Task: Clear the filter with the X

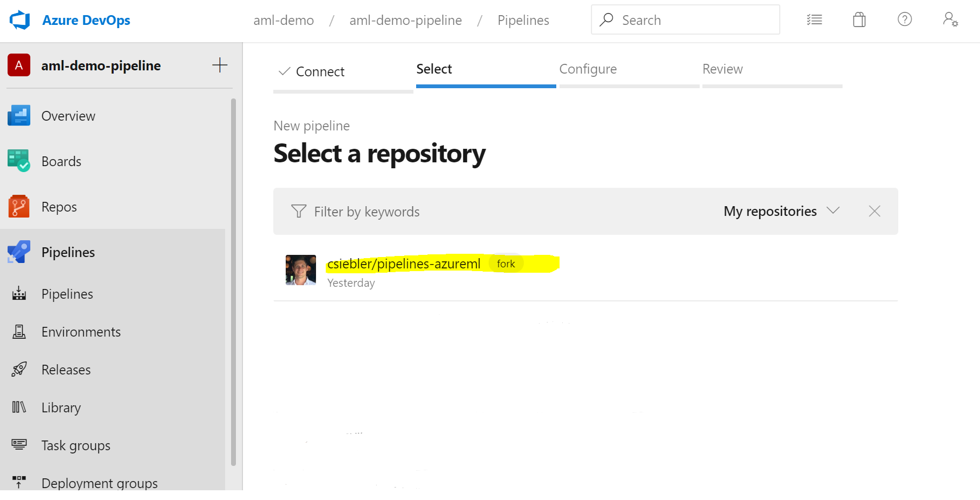Action: coord(874,211)
